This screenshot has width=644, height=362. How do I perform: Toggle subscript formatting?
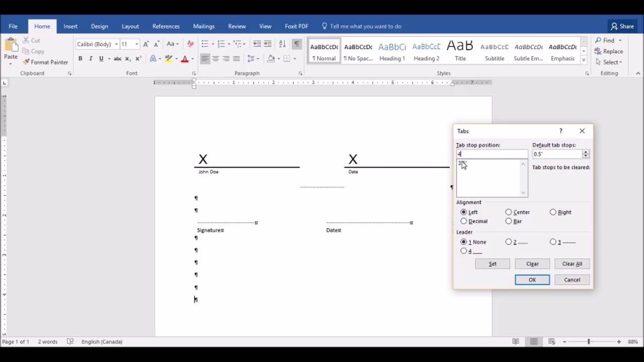pos(127,58)
